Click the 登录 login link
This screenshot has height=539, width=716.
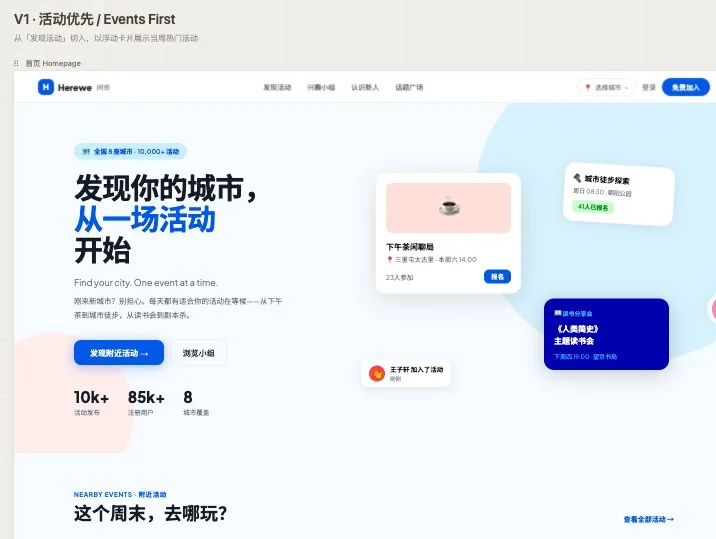[x=649, y=88]
